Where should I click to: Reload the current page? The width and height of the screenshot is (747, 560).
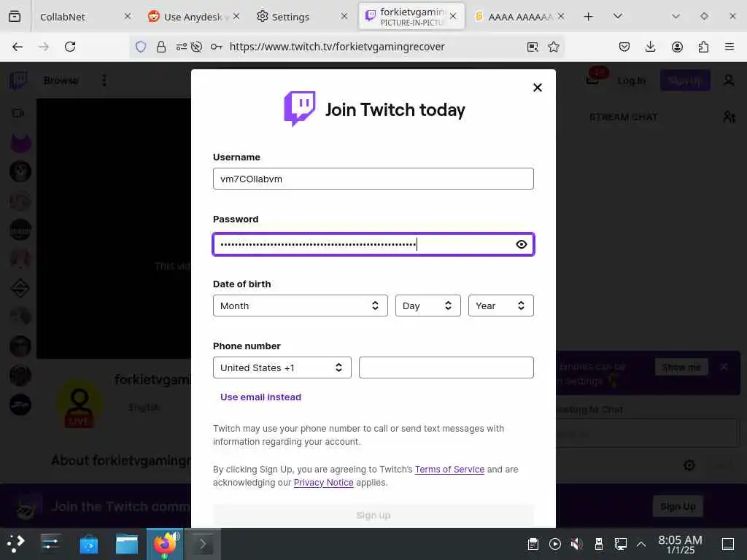point(70,47)
